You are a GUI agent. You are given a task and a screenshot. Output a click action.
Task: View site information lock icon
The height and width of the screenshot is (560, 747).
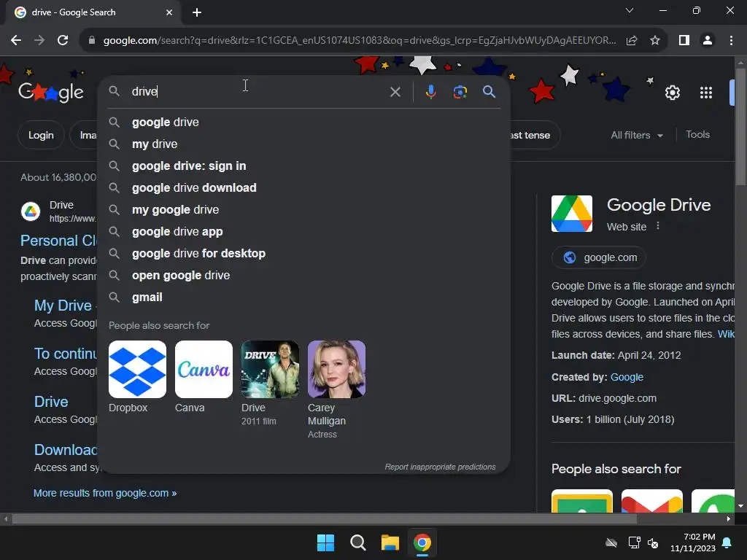pyautogui.click(x=92, y=41)
